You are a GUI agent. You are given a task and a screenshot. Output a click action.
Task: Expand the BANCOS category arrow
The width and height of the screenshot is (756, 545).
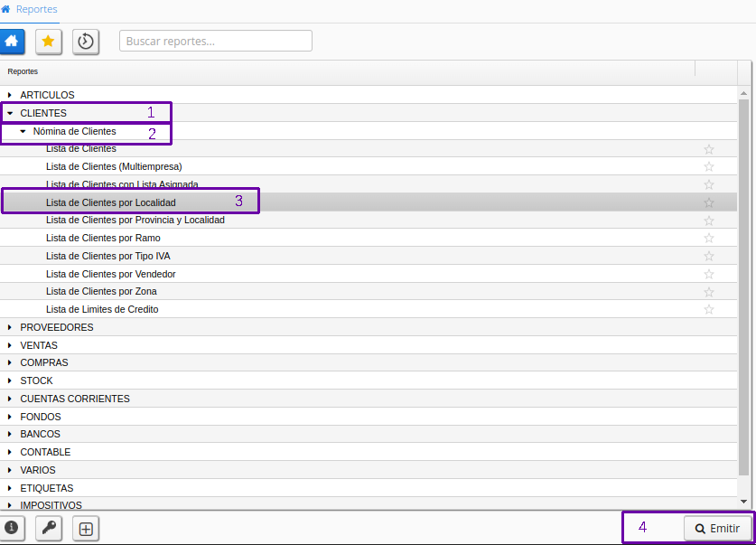(10, 434)
